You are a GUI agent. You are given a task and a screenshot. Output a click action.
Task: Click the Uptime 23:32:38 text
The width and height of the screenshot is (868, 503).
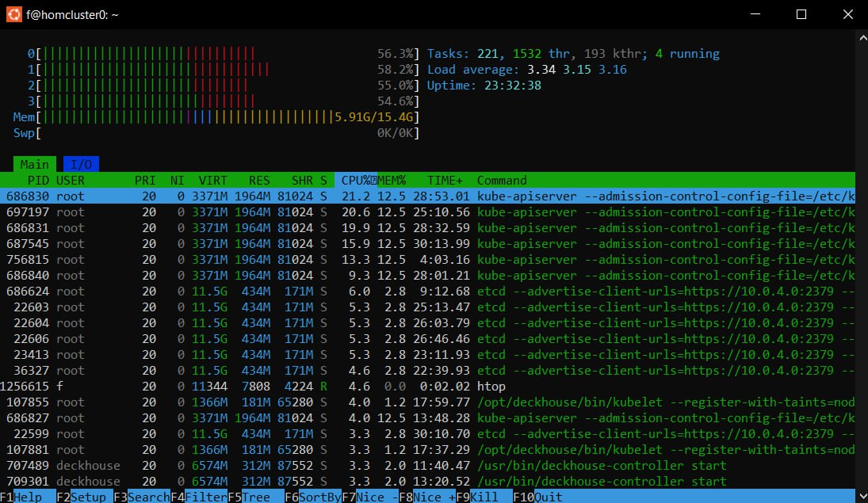(x=484, y=86)
